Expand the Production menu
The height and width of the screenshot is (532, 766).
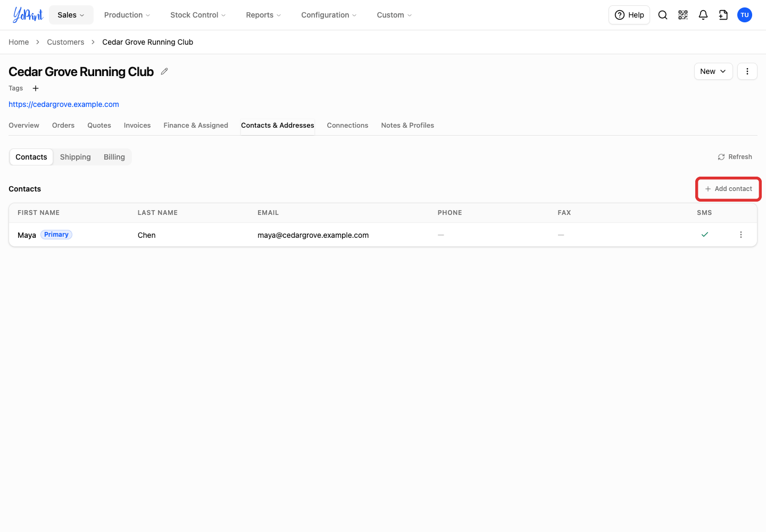[127, 15]
